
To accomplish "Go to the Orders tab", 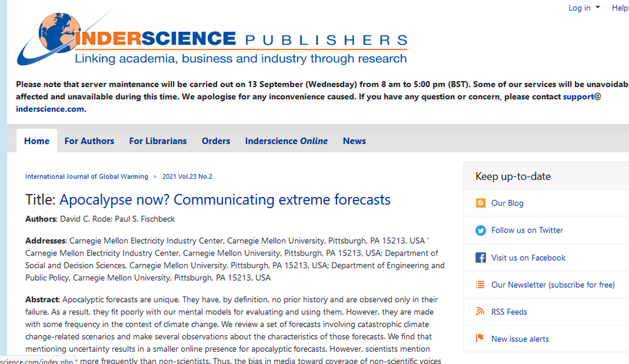I will [x=216, y=141].
